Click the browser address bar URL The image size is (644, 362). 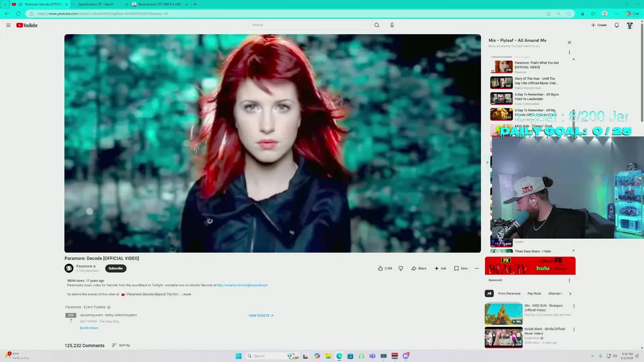tap(103, 14)
